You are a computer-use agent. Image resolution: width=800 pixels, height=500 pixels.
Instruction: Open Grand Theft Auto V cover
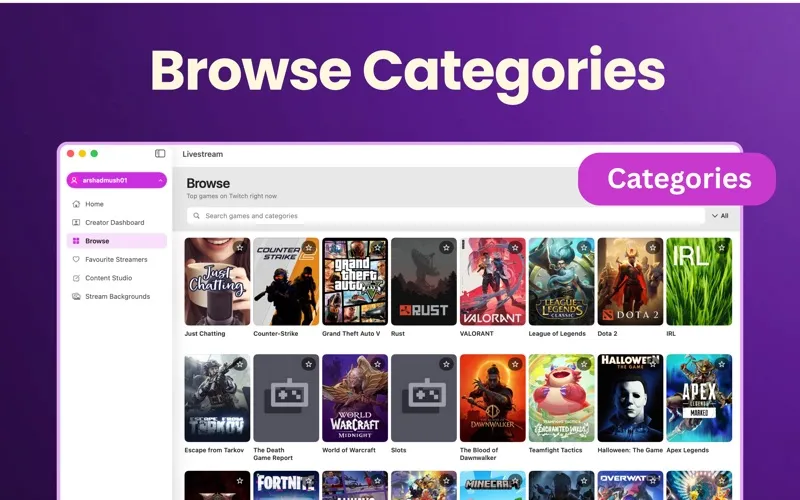click(355, 282)
